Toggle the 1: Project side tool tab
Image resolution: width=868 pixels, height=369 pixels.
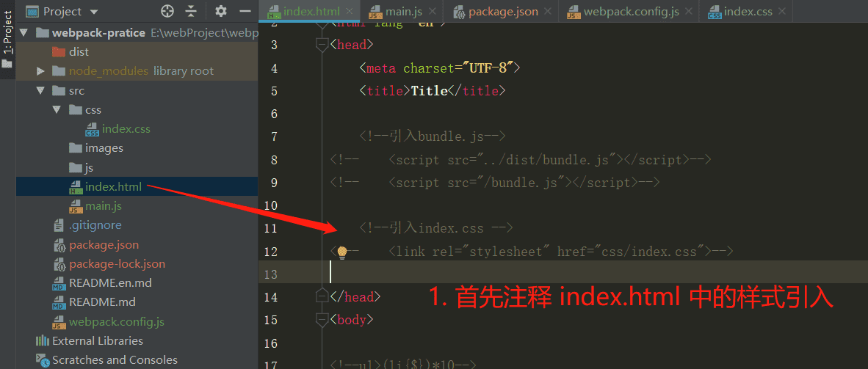point(8,39)
